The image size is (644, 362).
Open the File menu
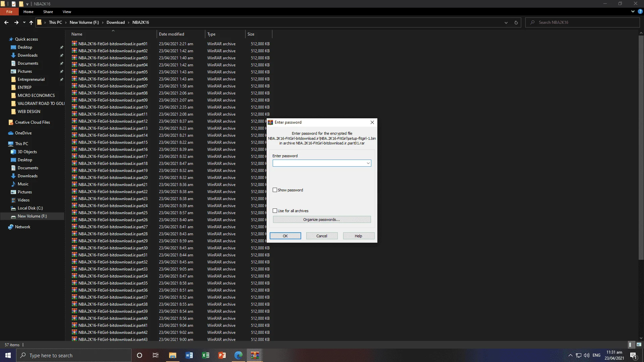pos(9,12)
